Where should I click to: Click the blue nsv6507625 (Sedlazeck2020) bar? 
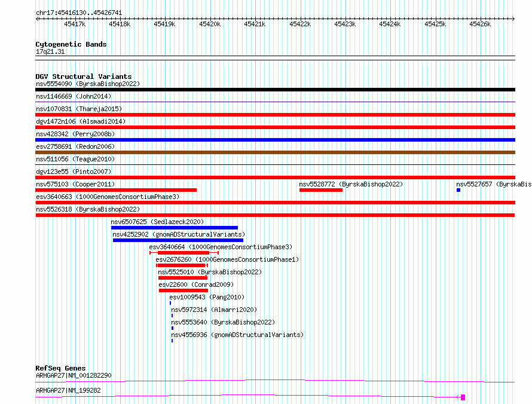click(x=175, y=228)
